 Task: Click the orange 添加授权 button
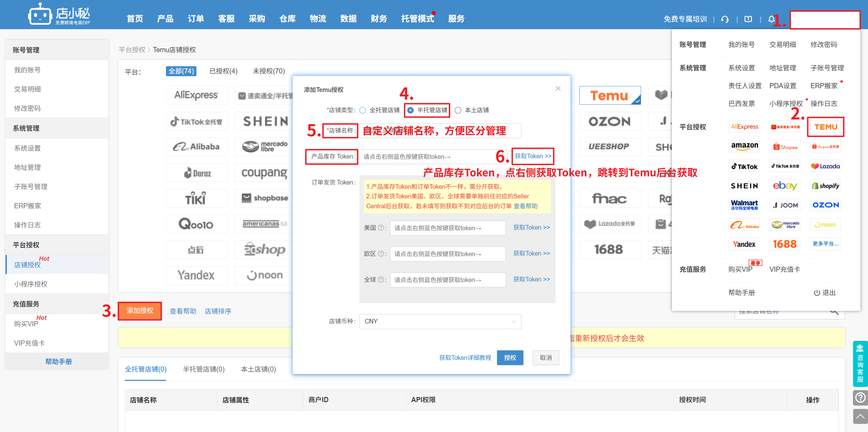click(x=140, y=311)
